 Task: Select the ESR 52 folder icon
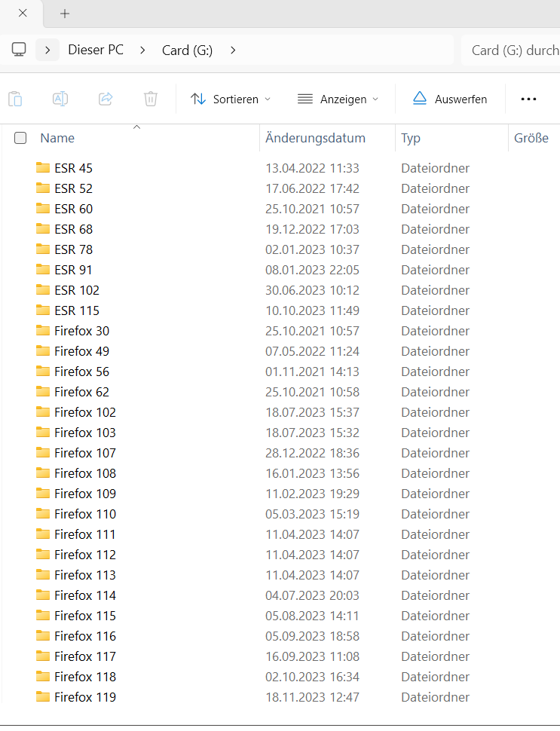coord(43,188)
